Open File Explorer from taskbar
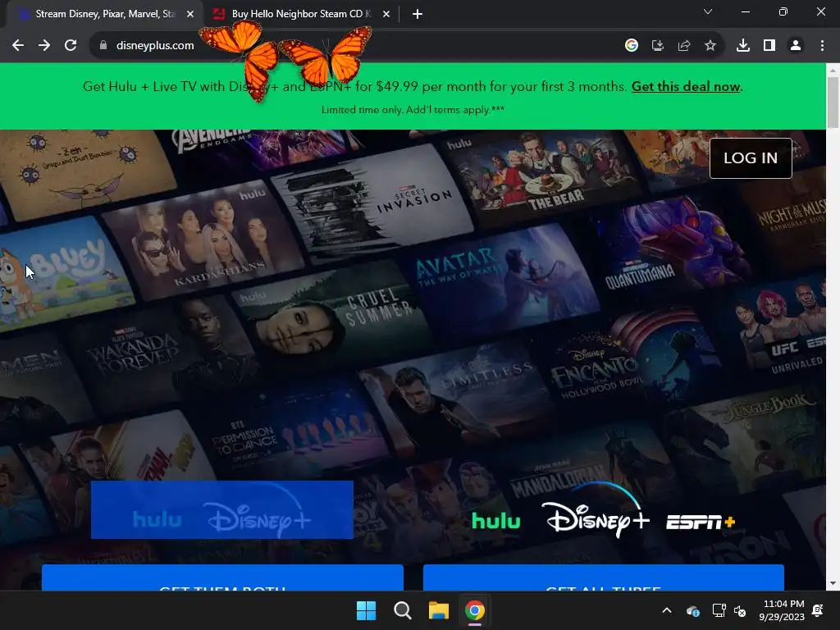The width and height of the screenshot is (840, 630). tap(439, 610)
